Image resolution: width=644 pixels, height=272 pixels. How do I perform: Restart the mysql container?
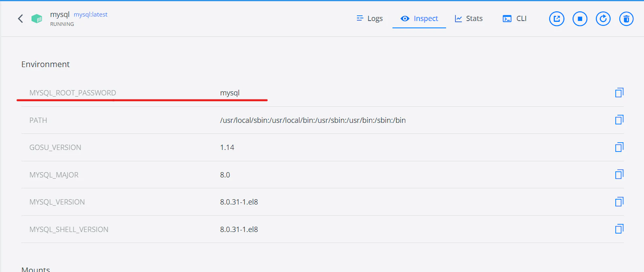[603, 19]
